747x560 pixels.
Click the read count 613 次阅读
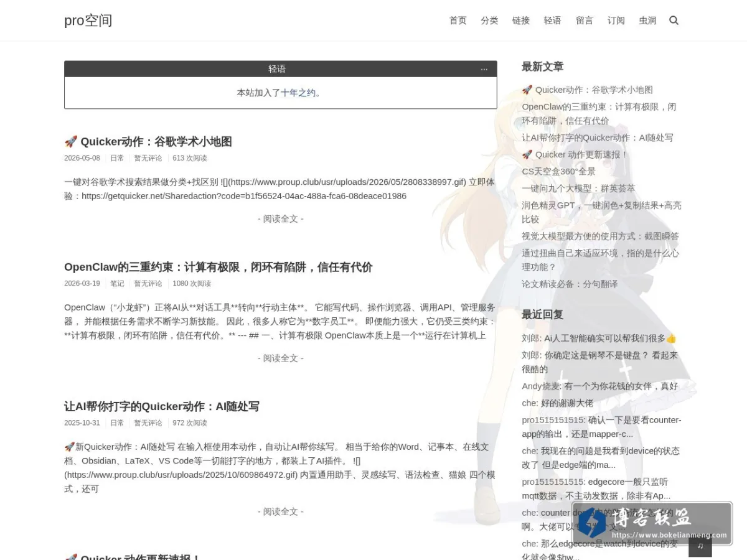tap(190, 158)
